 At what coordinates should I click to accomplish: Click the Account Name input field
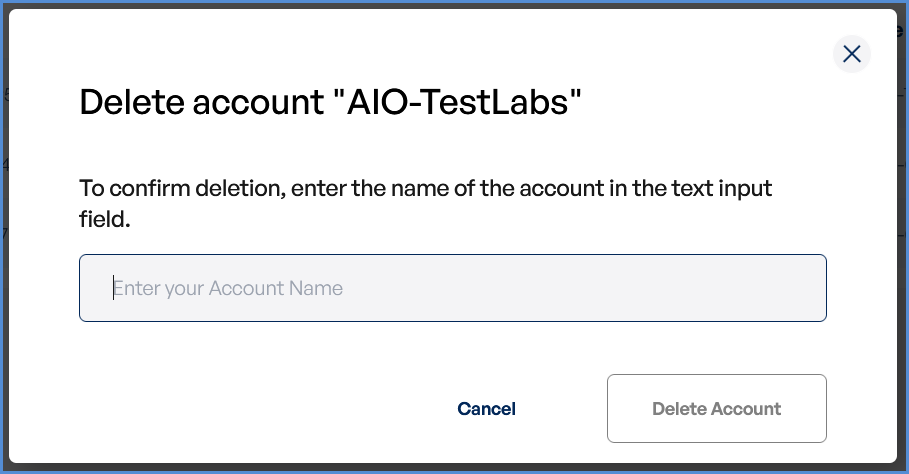tap(452, 288)
